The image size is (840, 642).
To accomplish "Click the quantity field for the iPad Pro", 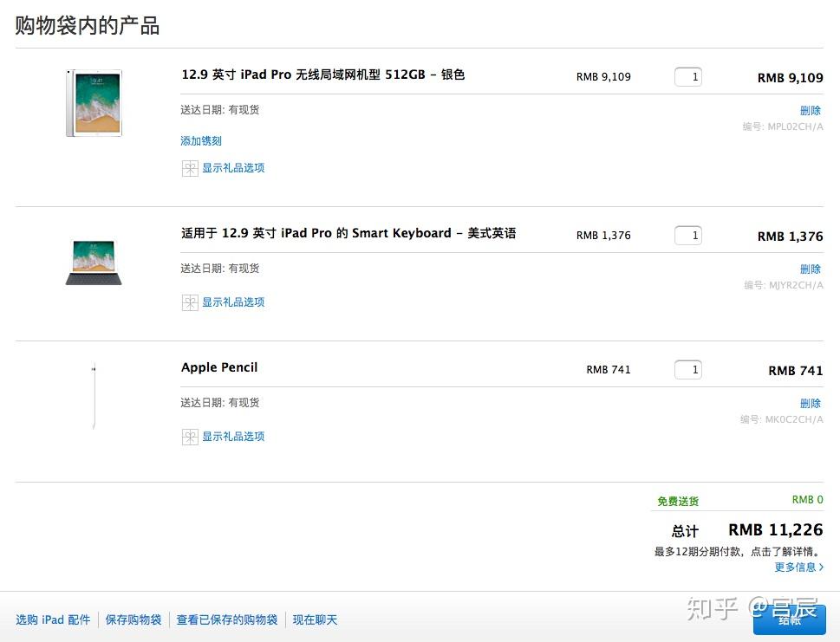I will pyautogui.click(x=687, y=76).
